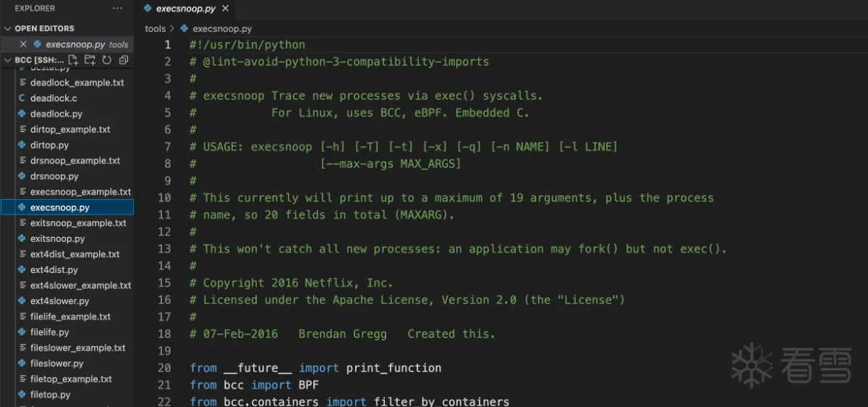Collapse all folders in Explorer
The height and width of the screenshot is (407, 868).
tap(124, 60)
